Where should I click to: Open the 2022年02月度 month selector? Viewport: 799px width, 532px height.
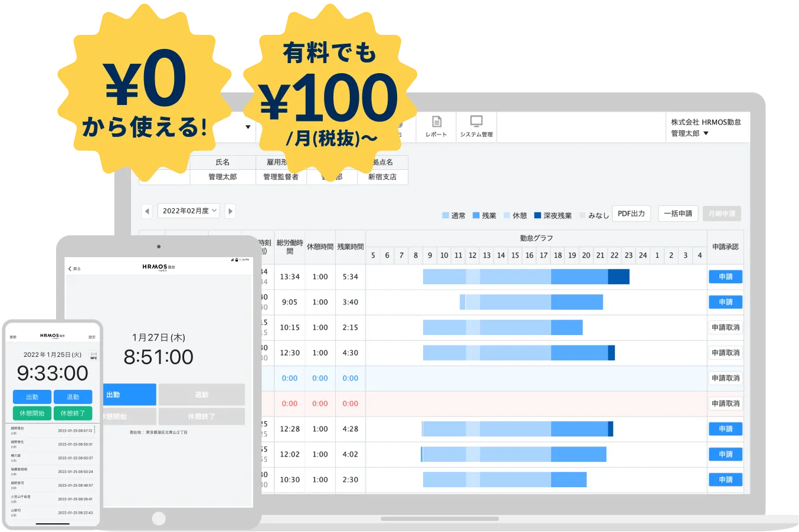(x=188, y=211)
